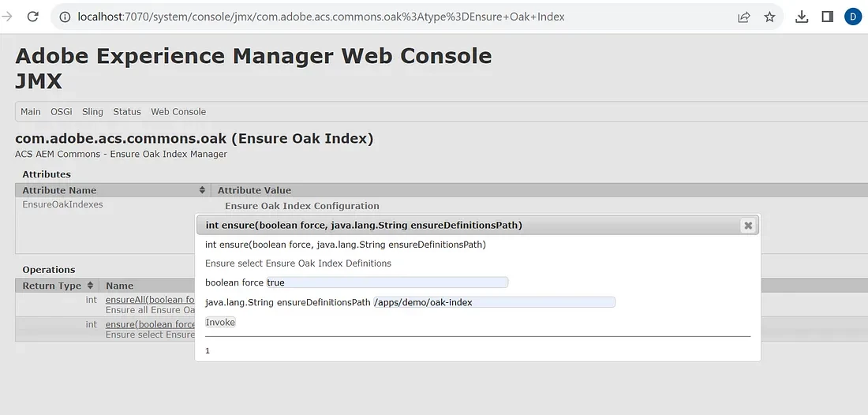
Task: Open browser downloads icon
Action: 802,17
